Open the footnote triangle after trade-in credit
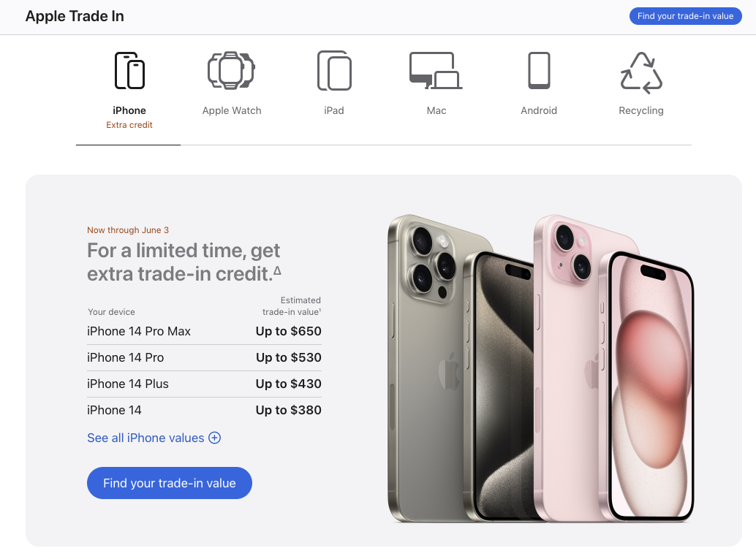 coord(277,271)
